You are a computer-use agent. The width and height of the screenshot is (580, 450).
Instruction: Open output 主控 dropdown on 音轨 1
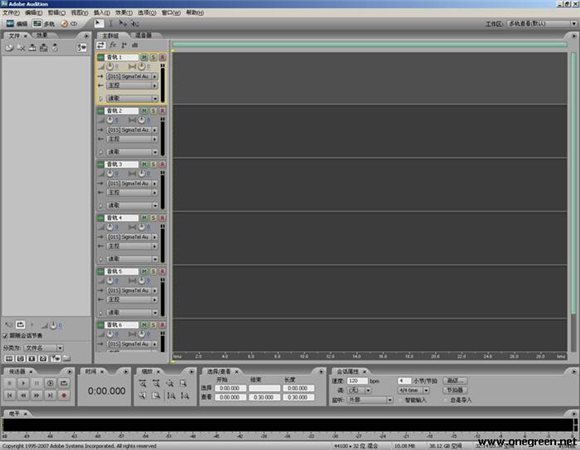(132, 85)
